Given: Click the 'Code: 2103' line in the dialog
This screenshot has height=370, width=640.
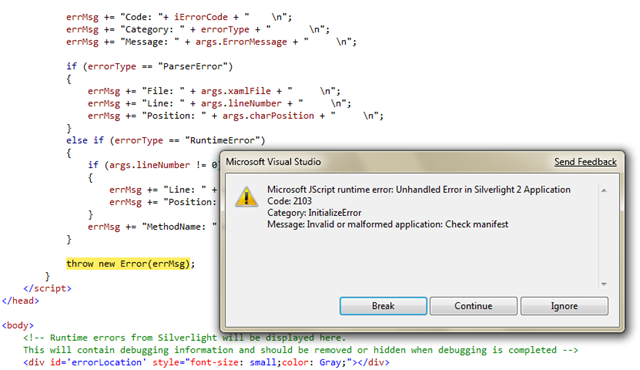Looking at the screenshot, I should 289,201.
